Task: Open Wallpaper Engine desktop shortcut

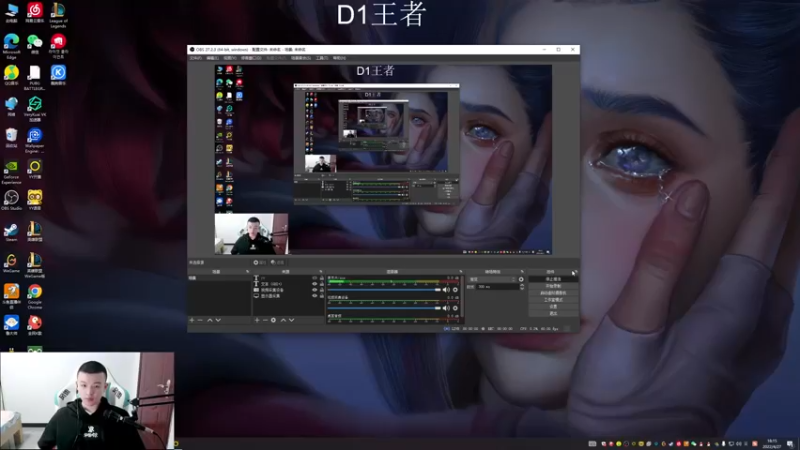Action: pyautogui.click(x=35, y=140)
